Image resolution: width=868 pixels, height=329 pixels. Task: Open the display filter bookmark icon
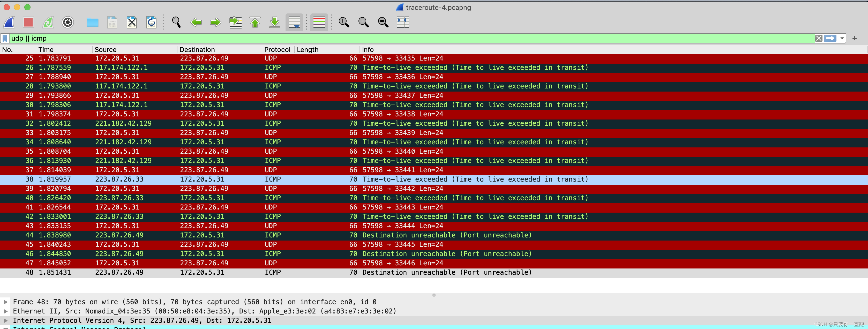point(5,39)
